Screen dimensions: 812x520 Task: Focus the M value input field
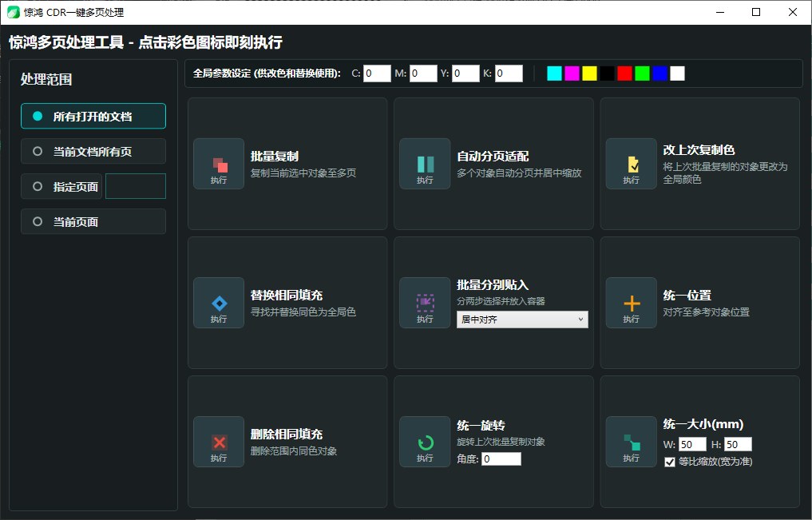[423, 73]
